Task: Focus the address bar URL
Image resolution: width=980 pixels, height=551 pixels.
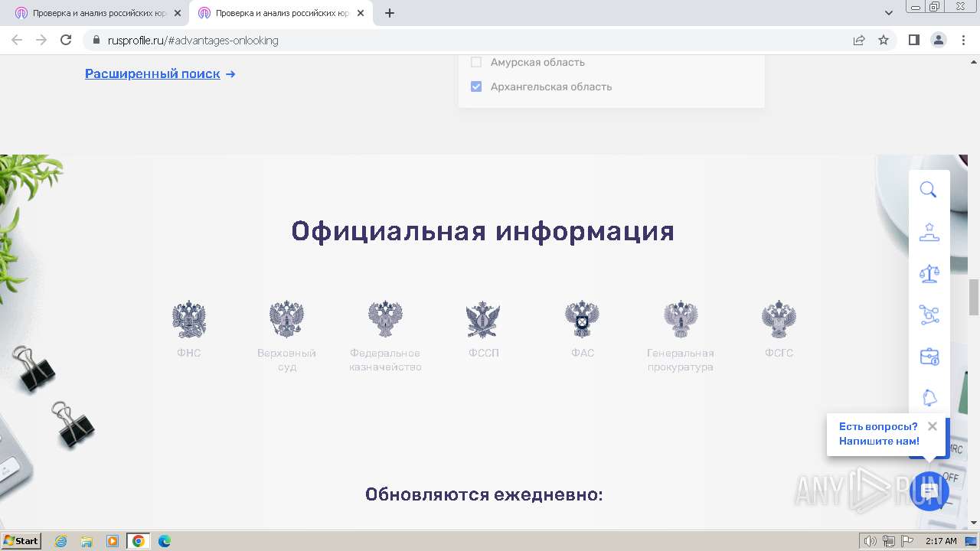Action: coord(193,41)
